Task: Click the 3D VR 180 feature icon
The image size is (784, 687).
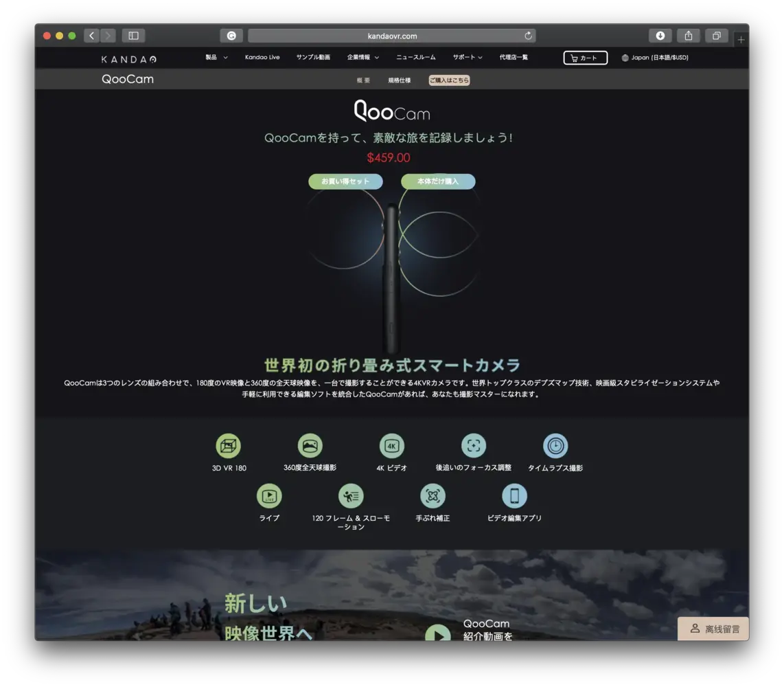Action: pos(229,446)
